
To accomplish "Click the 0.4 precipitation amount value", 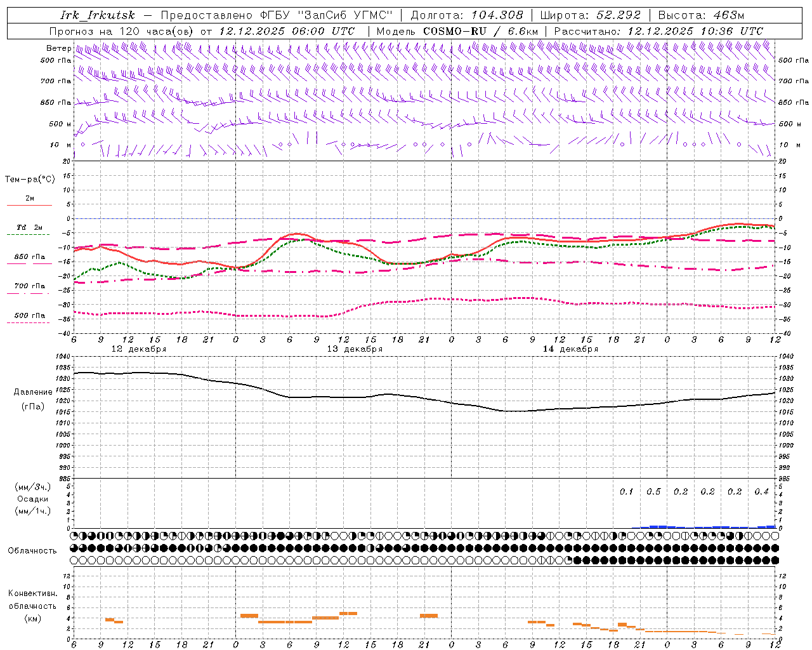I will [761, 491].
